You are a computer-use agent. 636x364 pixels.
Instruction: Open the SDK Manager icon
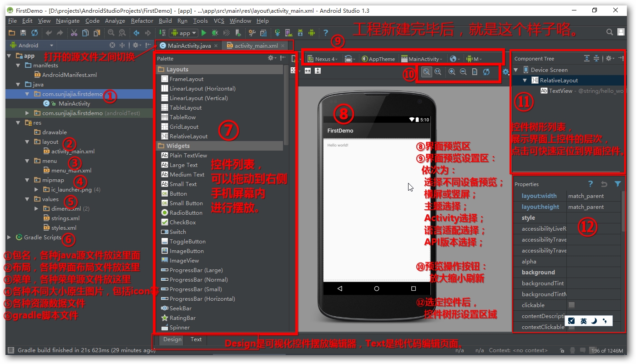[x=300, y=33]
